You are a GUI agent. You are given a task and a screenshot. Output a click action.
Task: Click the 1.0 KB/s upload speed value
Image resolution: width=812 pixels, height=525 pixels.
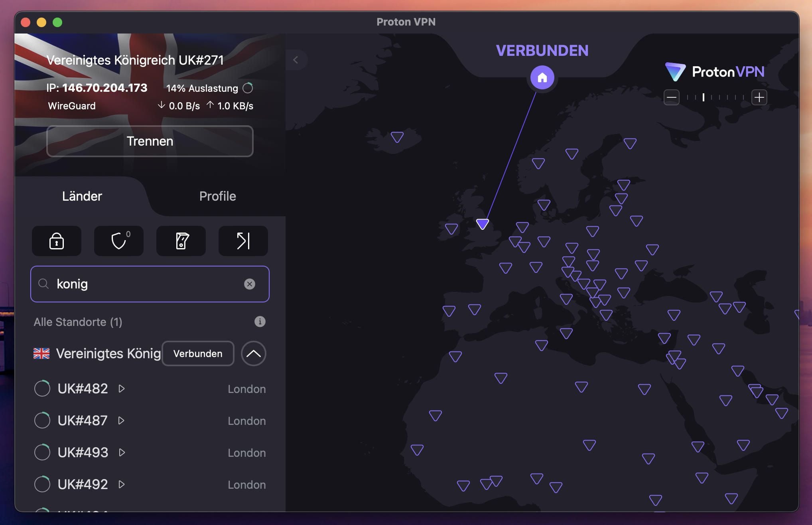tap(235, 106)
